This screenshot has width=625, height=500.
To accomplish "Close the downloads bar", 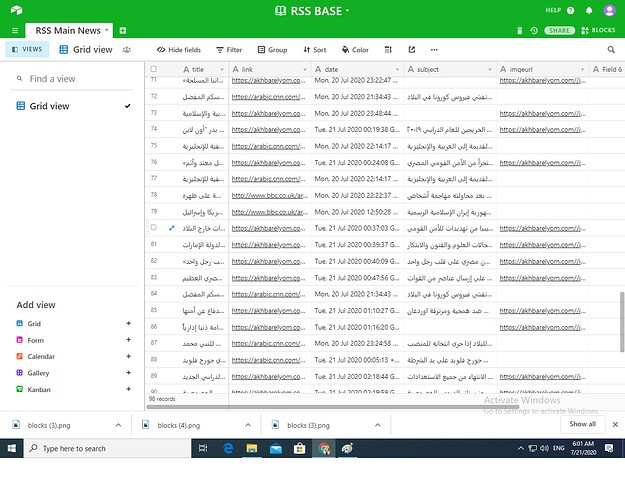I will pyautogui.click(x=615, y=424).
